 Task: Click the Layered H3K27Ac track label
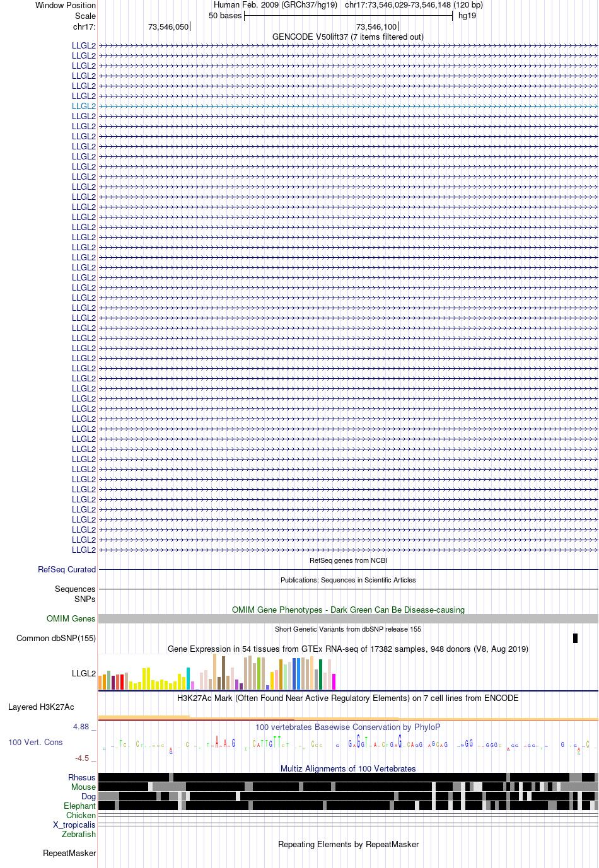[x=41, y=707]
